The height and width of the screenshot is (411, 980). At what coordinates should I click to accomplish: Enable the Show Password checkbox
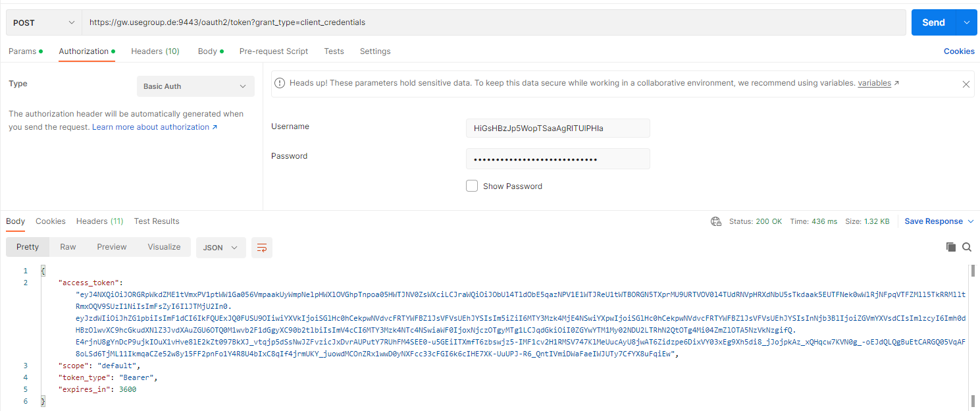472,186
